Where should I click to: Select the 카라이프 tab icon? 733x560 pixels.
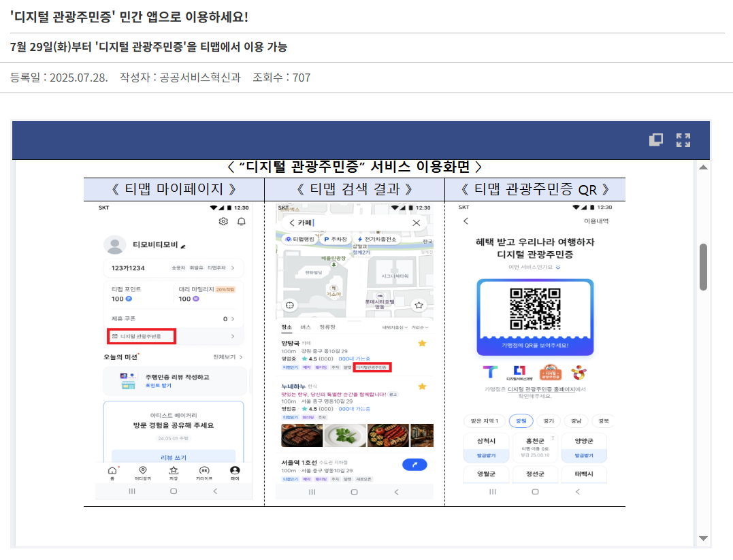tap(203, 473)
